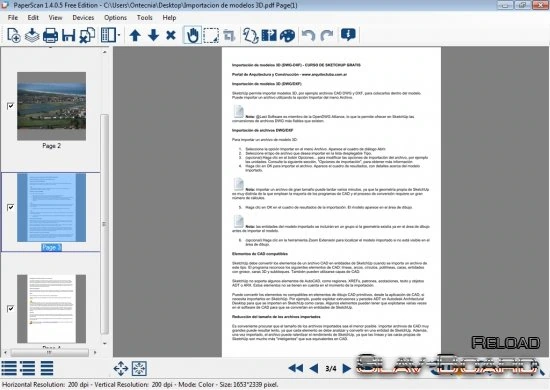Click the third list view icon
The image size is (550, 390).
pyautogui.click(x=47, y=368)
